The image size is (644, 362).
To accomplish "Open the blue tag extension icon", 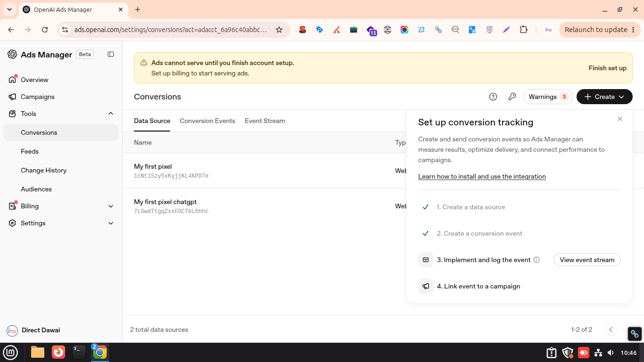I will pos(320,30).
